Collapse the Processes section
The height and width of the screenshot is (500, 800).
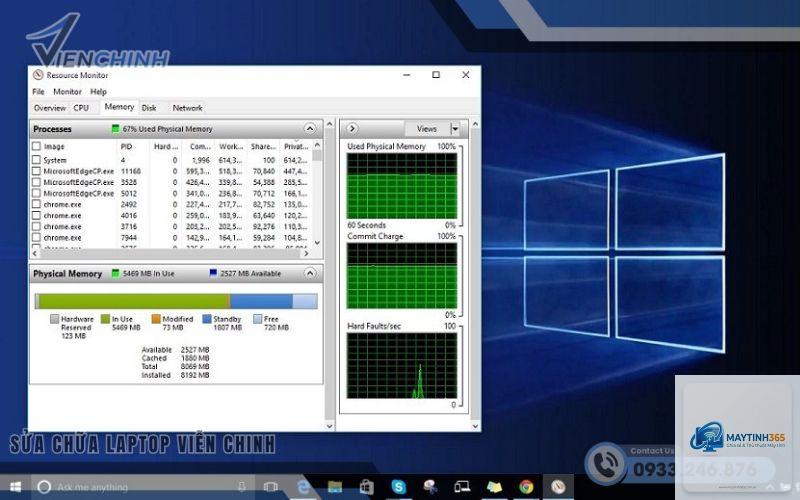(x=310, y=128)
